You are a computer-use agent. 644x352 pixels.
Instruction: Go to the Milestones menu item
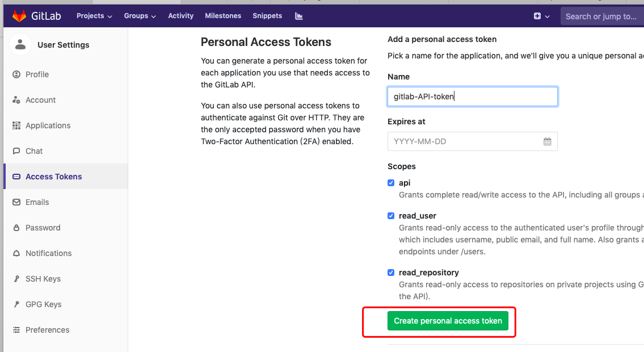coord(223,16)
